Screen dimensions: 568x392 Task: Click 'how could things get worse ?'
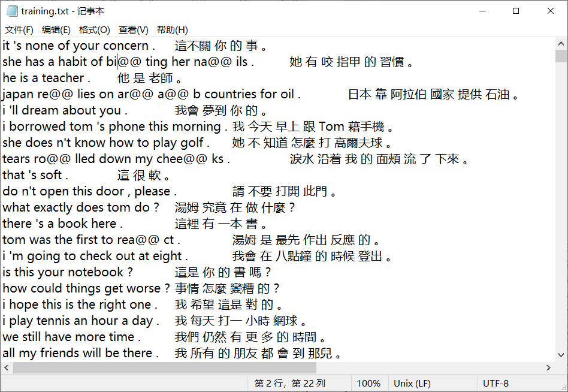pyautogui.click(x=86, y=288)
